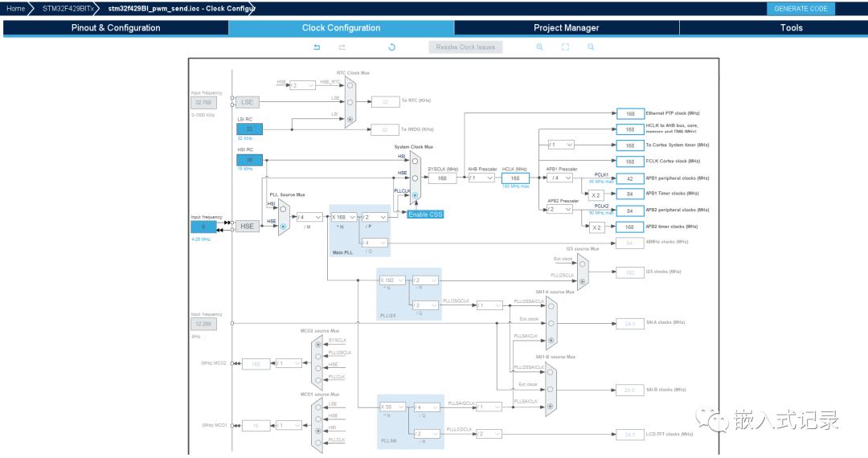This screenshot has height=458, width=868.
Task: Open the MCO1 prescaler dropdown
Action: (x=289, y=425)
